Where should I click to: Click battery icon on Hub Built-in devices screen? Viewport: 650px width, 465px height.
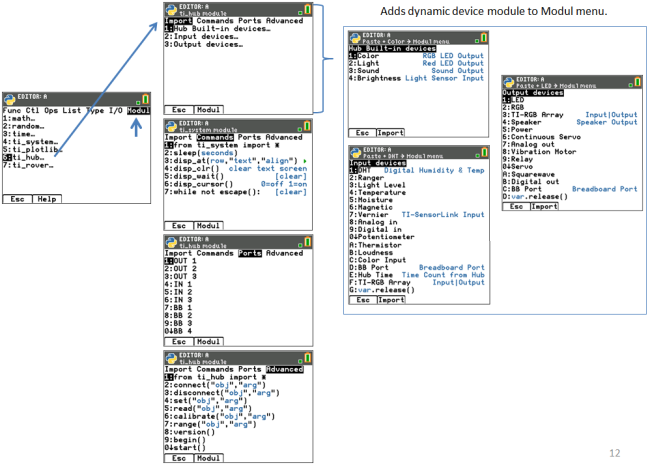point(485,38)
